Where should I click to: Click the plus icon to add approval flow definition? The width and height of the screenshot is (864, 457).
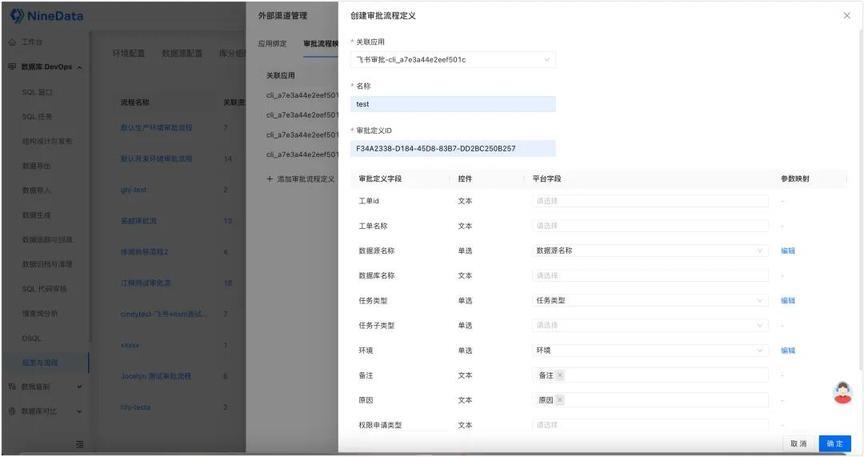[x=269, y=179]
